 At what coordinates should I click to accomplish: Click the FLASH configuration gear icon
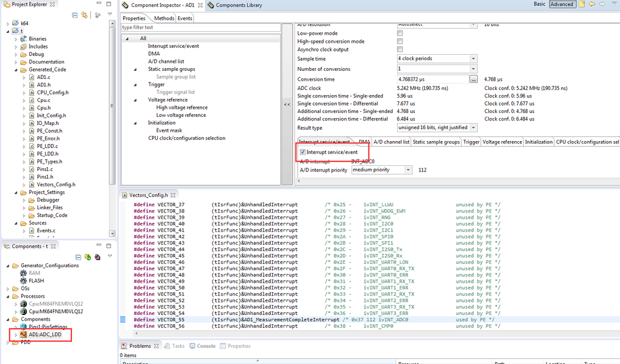24,281
